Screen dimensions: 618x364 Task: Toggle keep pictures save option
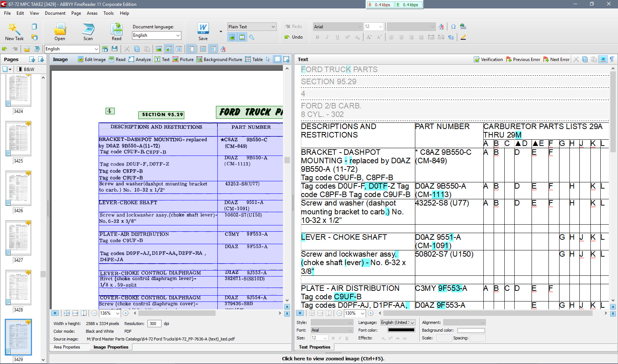232,37
